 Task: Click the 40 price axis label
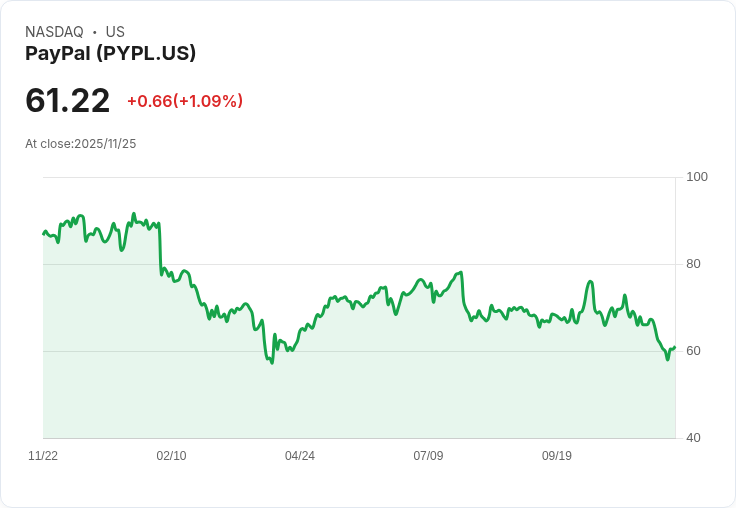[x=693, y=438]
